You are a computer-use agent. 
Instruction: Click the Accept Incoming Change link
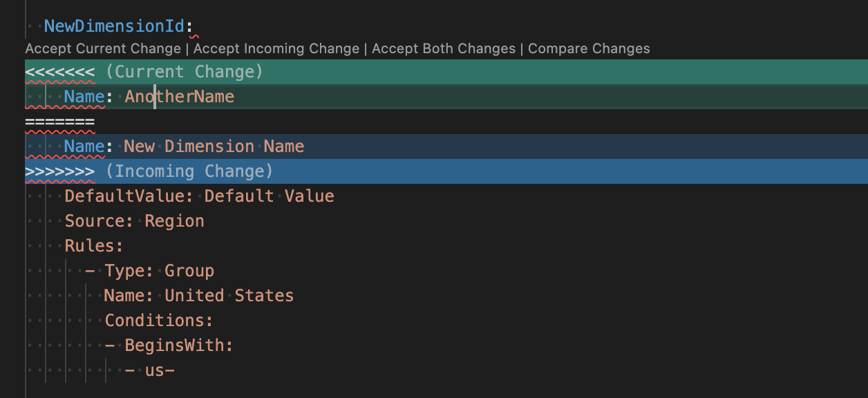276,49
